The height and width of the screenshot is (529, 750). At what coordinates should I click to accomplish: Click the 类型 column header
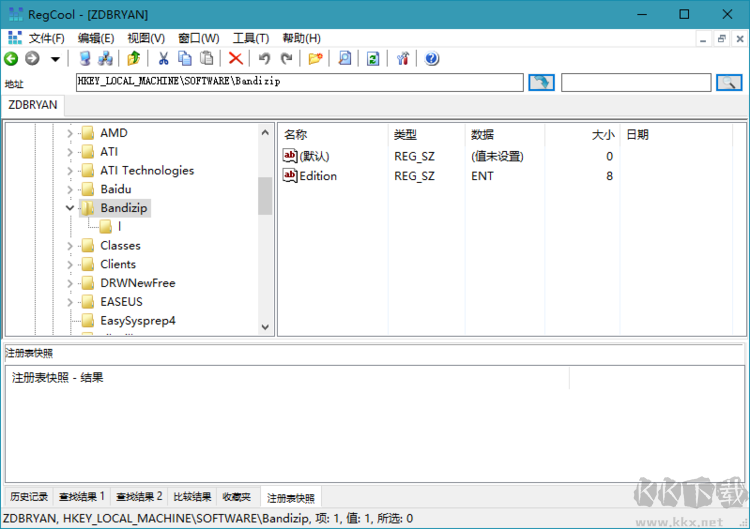coord(427,135)
